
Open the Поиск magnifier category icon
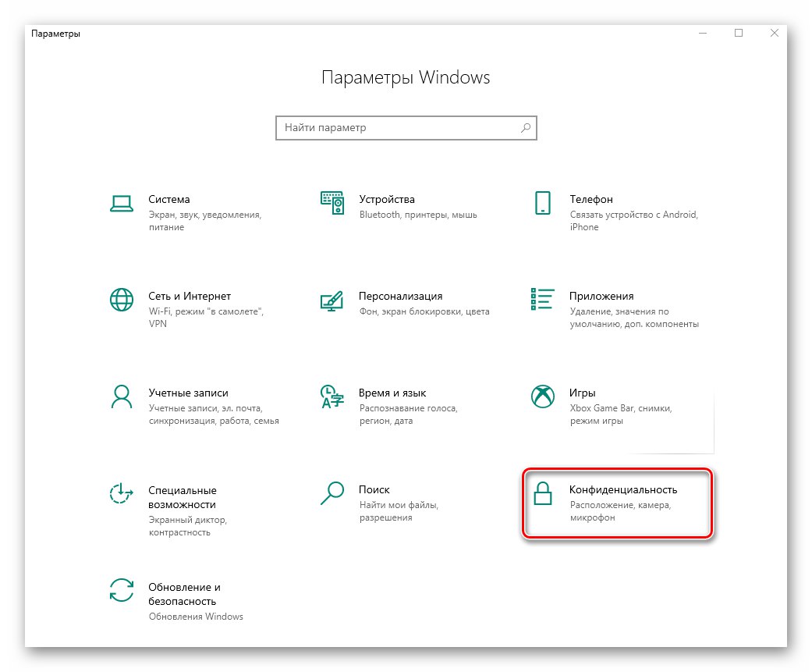click(x=332, y=492)
